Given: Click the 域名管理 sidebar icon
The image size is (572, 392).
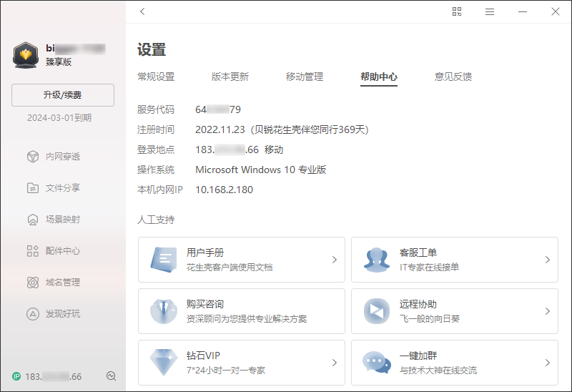Looking at the screenshot, I should tap(32, 283).
